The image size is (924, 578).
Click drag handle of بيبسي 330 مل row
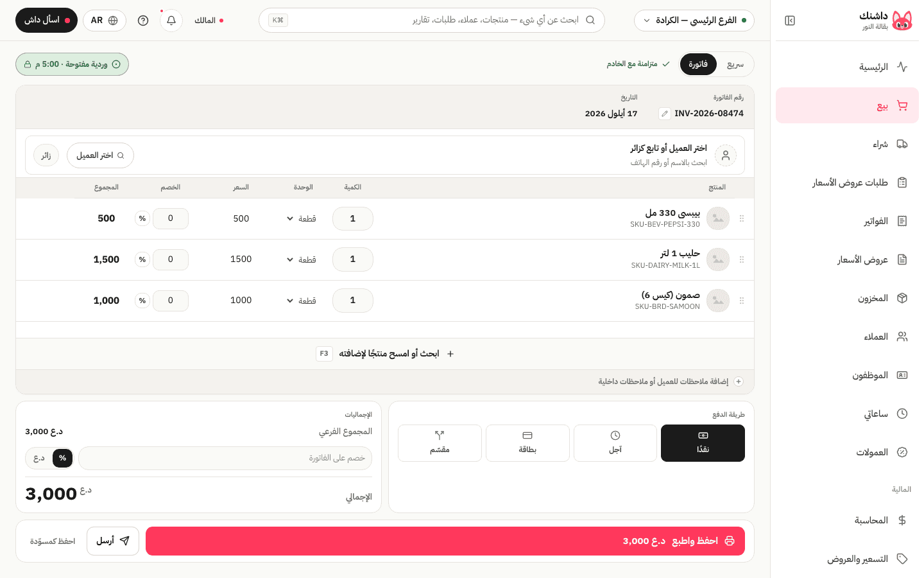tap(742, 218)
